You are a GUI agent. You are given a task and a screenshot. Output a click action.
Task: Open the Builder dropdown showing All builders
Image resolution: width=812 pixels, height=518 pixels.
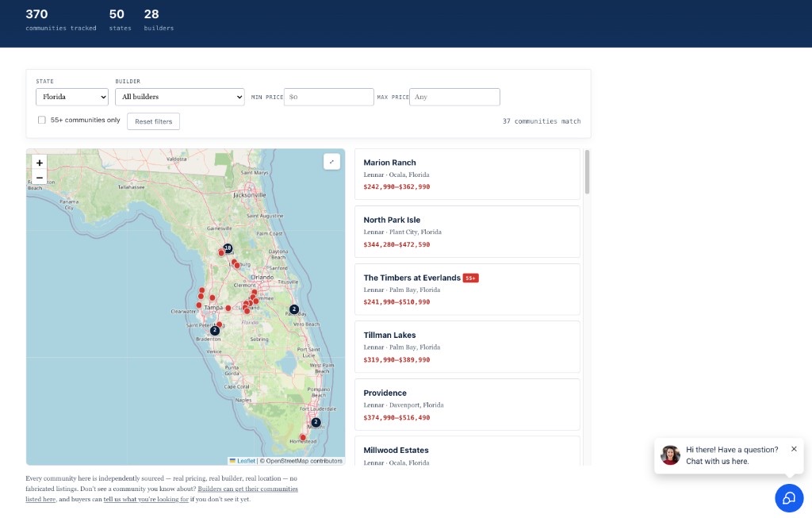pos(180,97)
